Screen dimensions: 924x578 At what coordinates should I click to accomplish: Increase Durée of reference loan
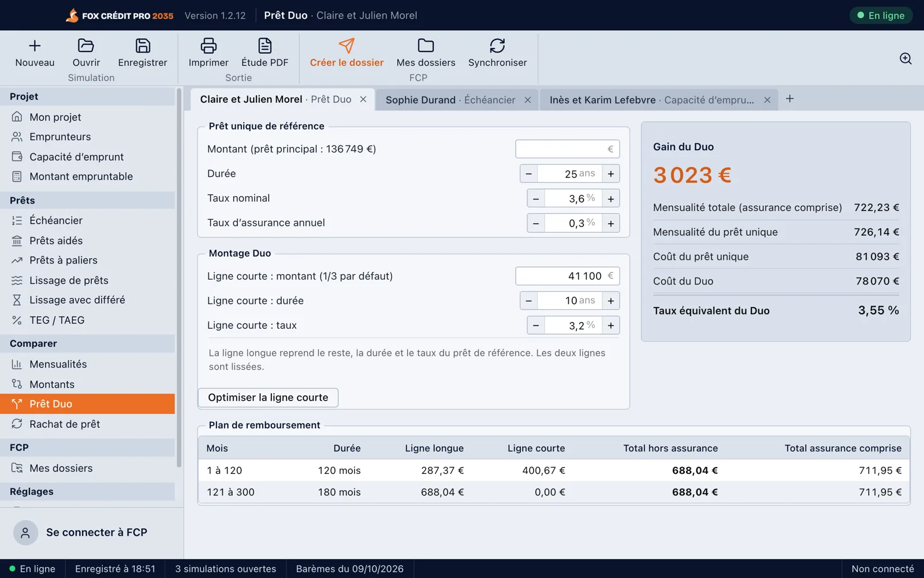pyautogui.click(x=610, y=174)
